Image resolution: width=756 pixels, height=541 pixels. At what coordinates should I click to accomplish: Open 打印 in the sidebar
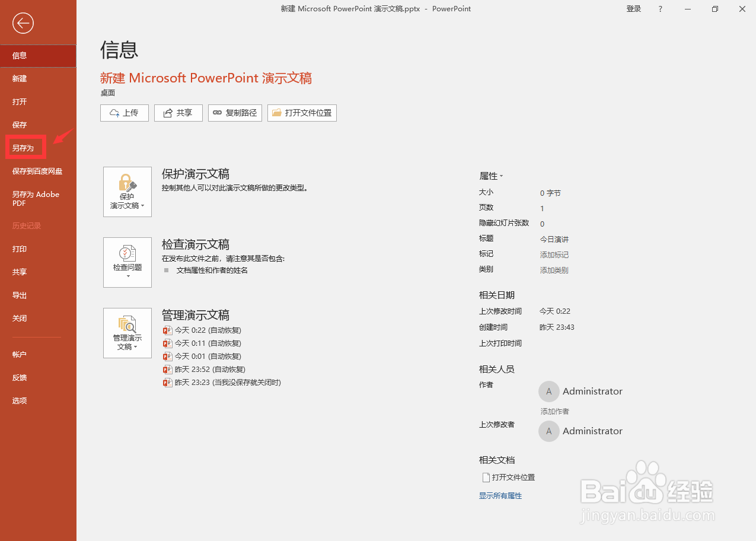[38, 249]
